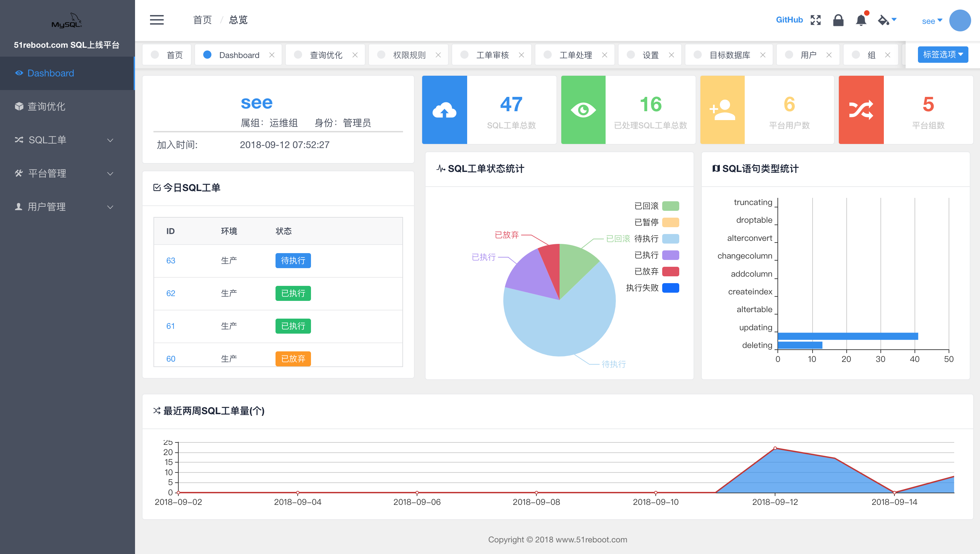Image resolution: width=980 pixels, height=554 pixels.
Task: Select Dashboard in the sidebar
Action: (x=67, y=73)
